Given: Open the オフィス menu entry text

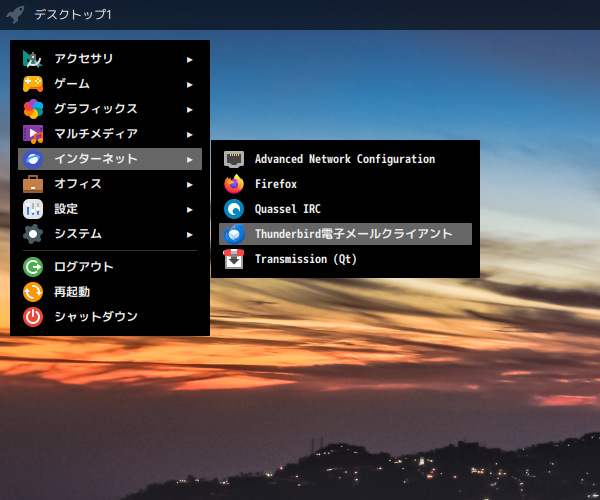Looking at the screenshot, I should point(78,184).
